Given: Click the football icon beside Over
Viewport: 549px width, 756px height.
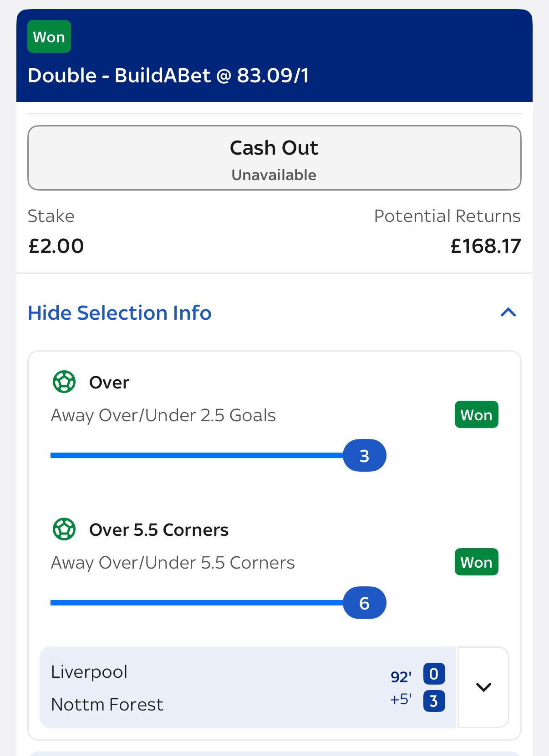Looking at the screenshot, I should coord(64,382).
